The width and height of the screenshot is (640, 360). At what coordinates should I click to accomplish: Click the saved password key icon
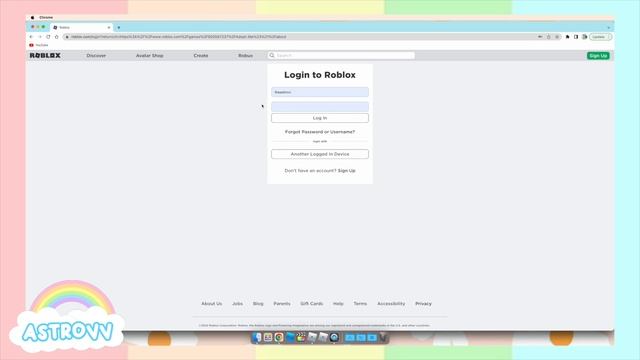(540, 37)
